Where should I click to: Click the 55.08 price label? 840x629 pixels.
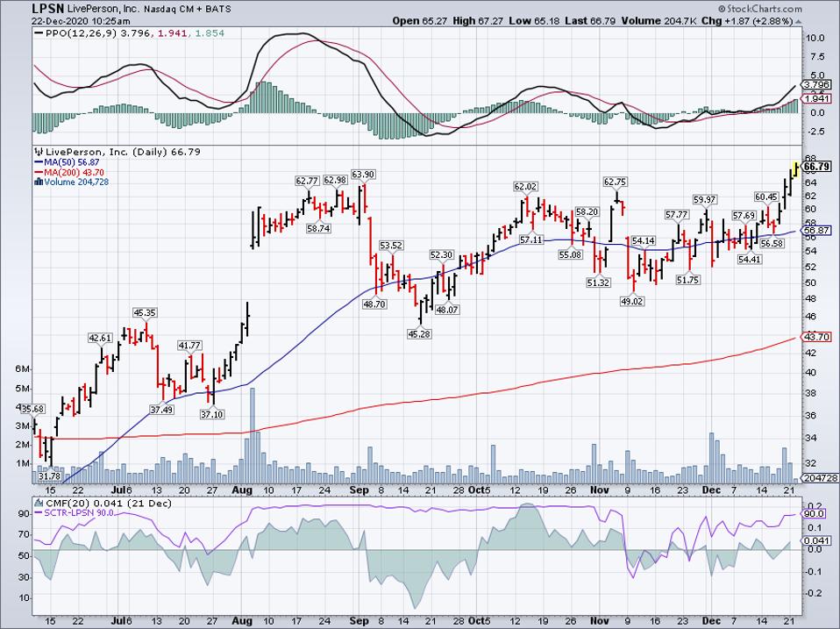(x=570, y=255)
